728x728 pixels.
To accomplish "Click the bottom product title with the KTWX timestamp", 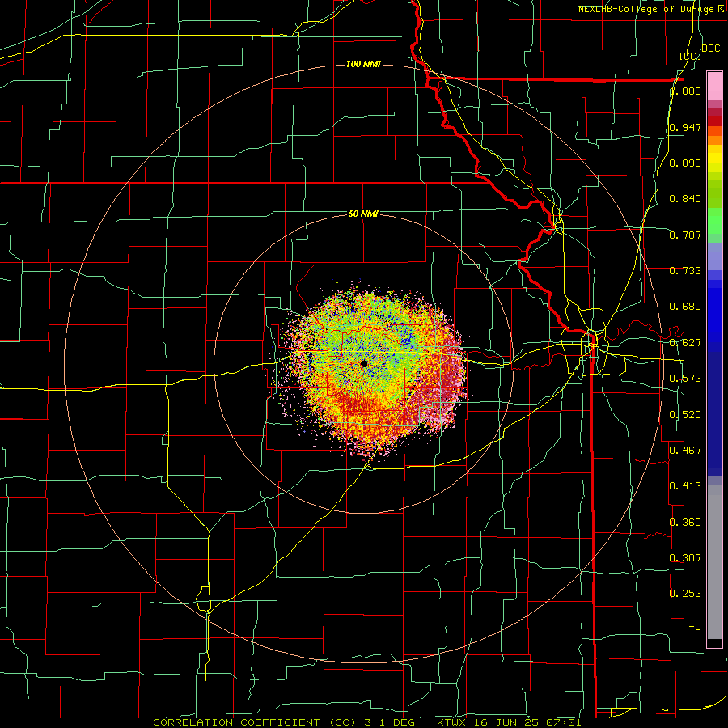I will 366,722.
